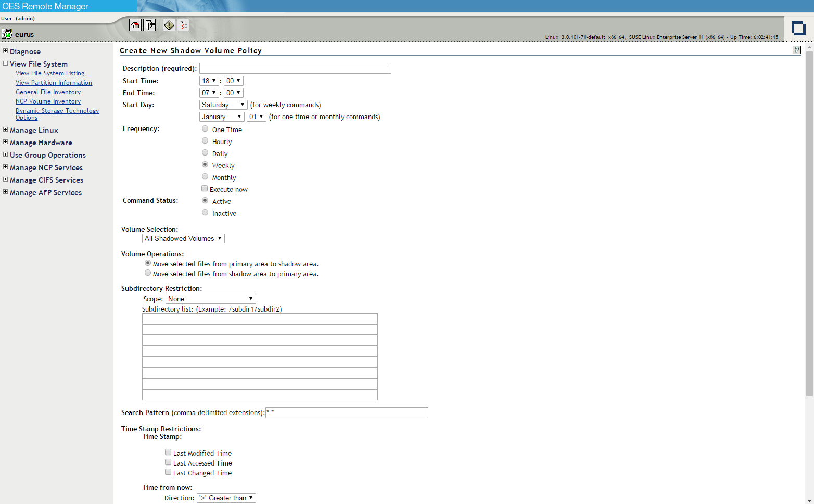
Task: Check Last Modified Time
Action: 168,453
